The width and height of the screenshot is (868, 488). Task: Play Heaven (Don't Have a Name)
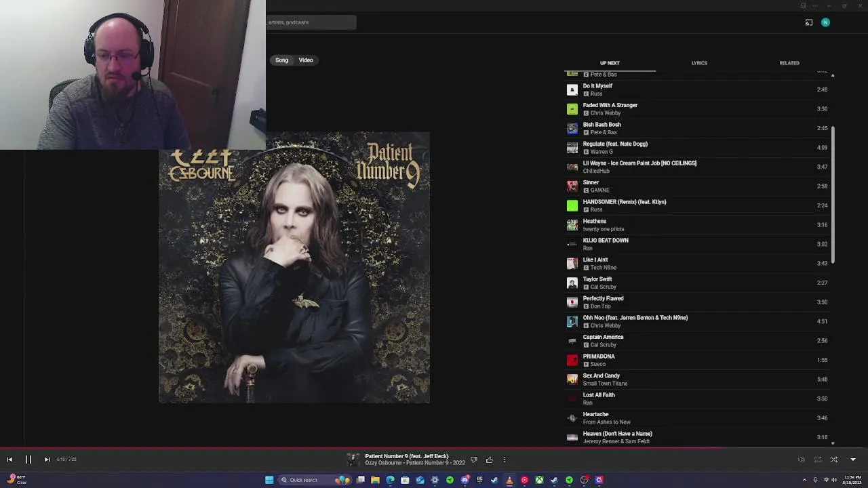pyautogui.click(x=696, y=437)
